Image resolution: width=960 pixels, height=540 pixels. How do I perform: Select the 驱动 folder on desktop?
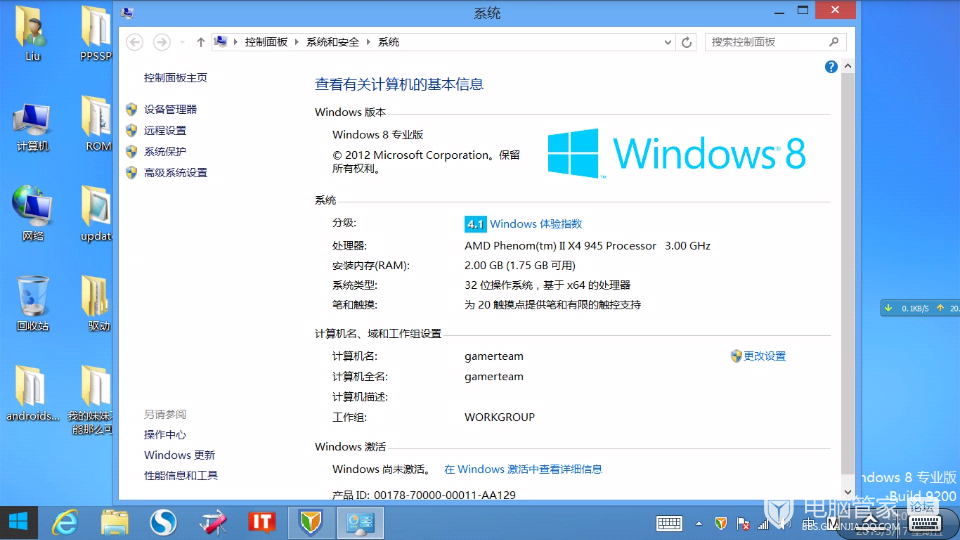pyautogui.click(x=97, y=303)
